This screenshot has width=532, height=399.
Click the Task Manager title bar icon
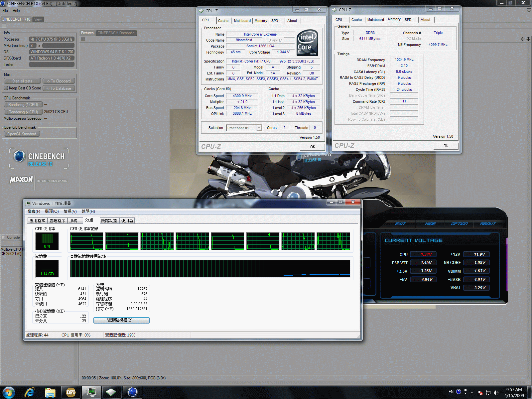(28, 203)
